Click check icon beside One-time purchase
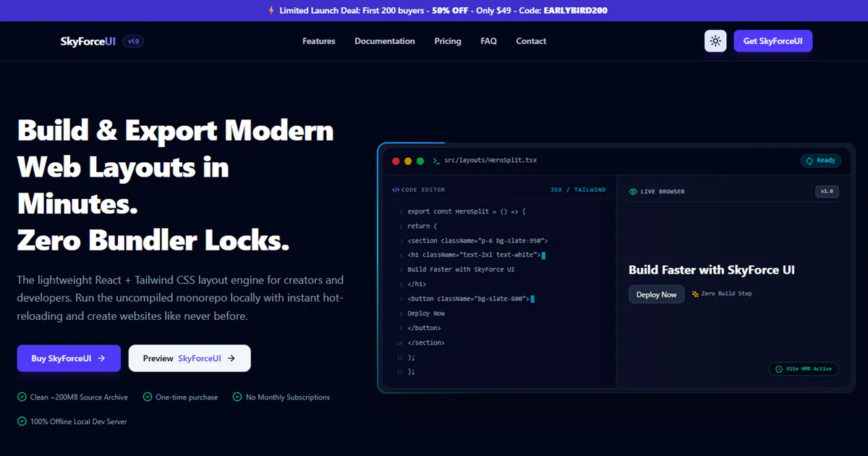The width and height of the screenshot is (868, 456). 148,397
